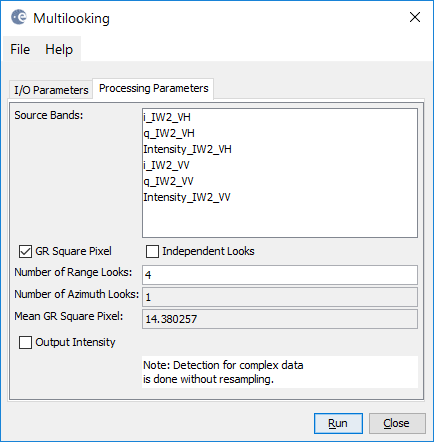
Task: Close the Multilooking dialog window
Action: (x=415, y=17)
